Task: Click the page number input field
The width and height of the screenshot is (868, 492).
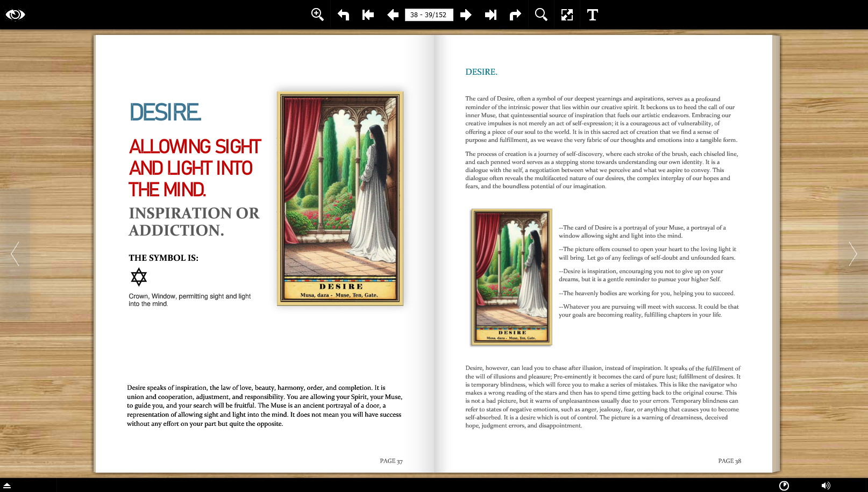Action: pos(429,15)
